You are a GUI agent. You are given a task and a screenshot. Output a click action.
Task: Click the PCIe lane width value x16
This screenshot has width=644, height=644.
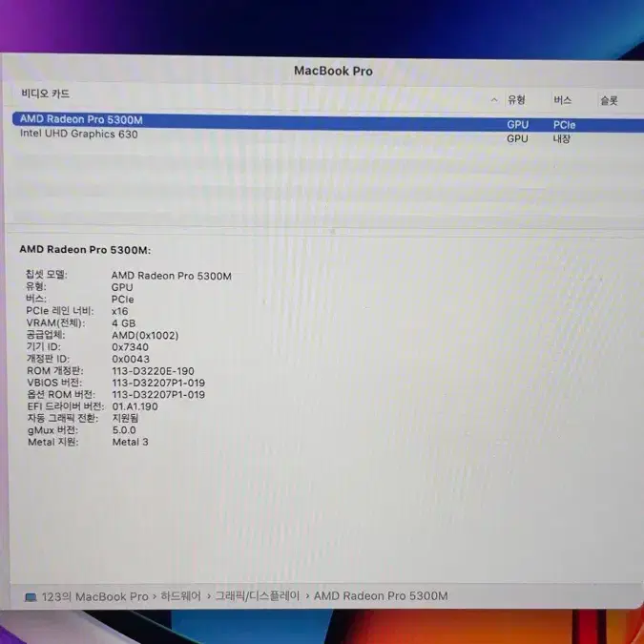tap(120, 311)
